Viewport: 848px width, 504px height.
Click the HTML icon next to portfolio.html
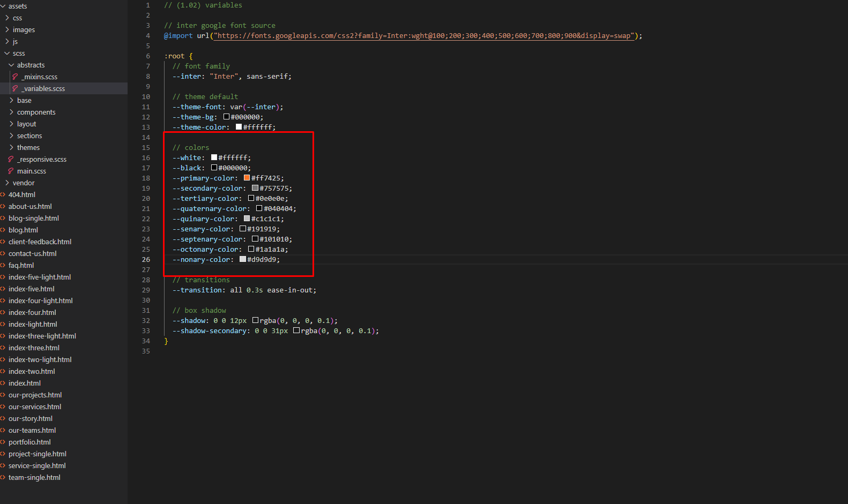3,442
